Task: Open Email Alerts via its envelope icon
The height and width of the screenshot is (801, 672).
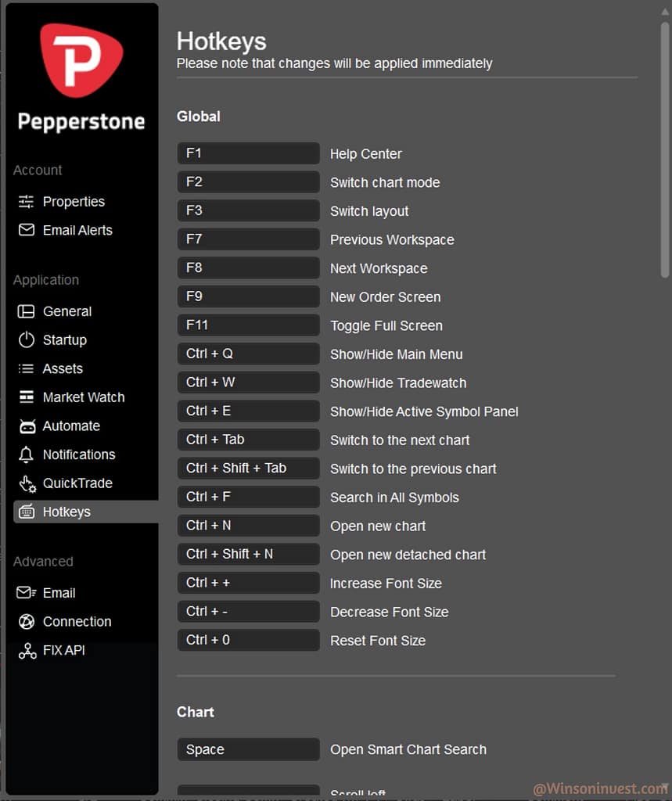Action: click(27, 230)
